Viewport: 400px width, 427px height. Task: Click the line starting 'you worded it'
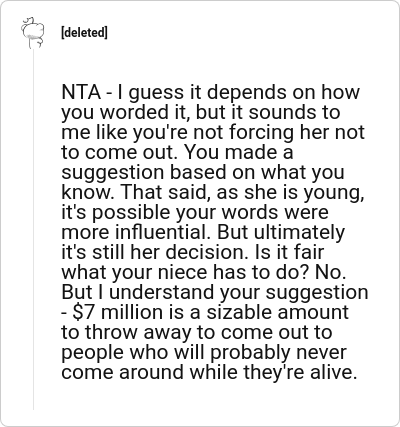click(x=201, y=113)
